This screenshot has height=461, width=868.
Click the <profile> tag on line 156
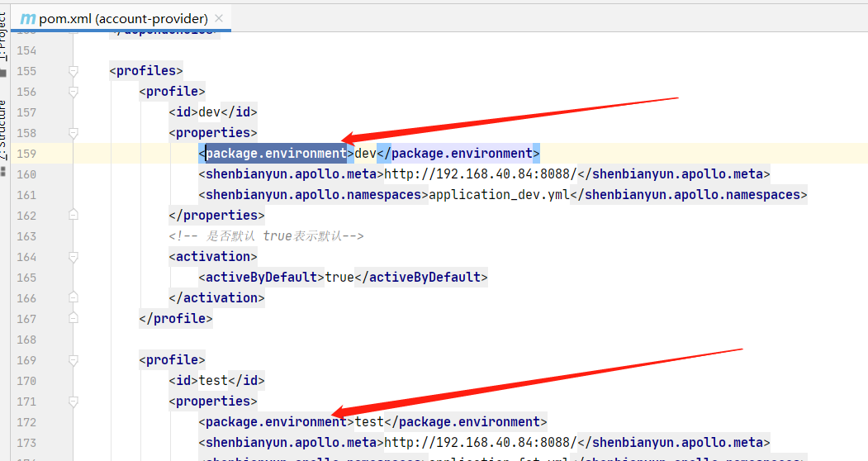172,92
